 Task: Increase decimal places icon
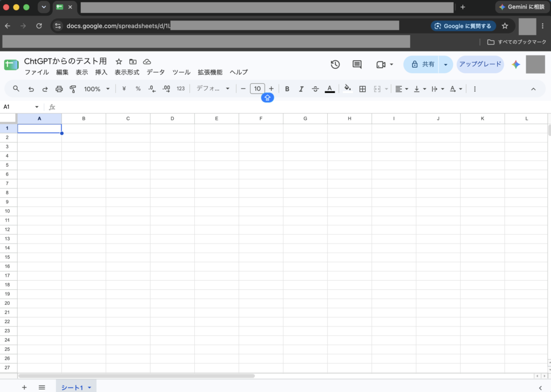[x=166, y=89]
